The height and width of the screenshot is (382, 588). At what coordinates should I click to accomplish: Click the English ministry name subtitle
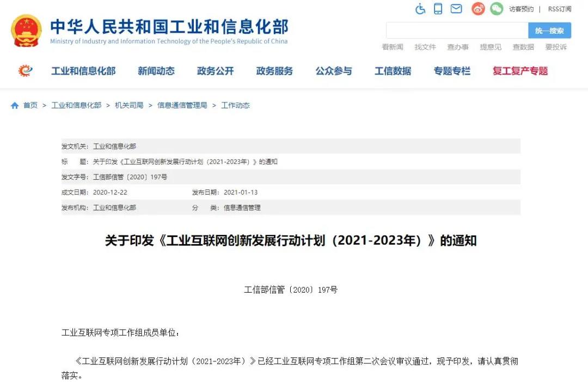pyautogui.click(x=169, y=41)
